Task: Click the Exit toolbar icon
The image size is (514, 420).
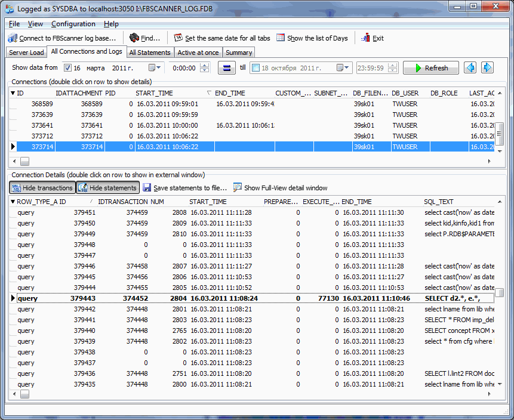Action: pos(365,38)
